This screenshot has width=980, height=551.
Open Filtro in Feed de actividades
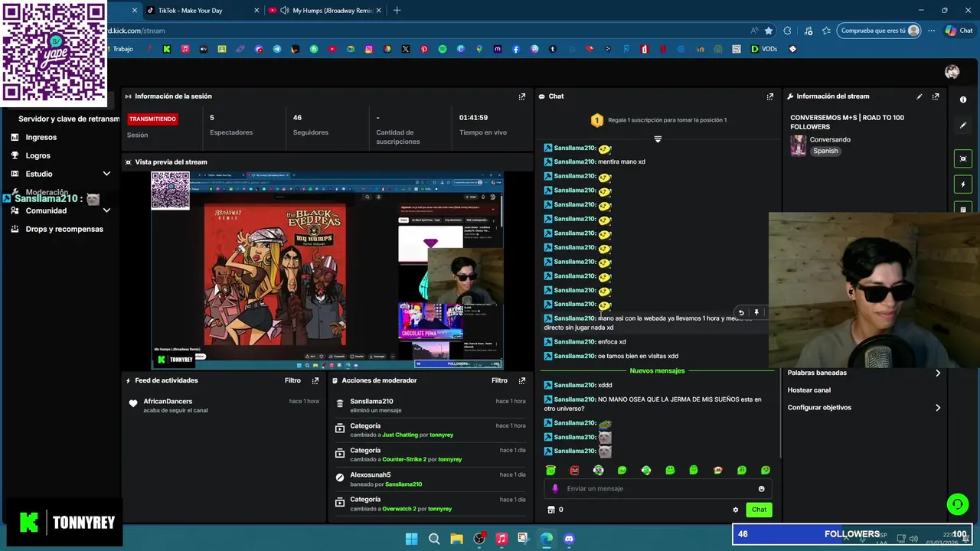click(292, 380)
